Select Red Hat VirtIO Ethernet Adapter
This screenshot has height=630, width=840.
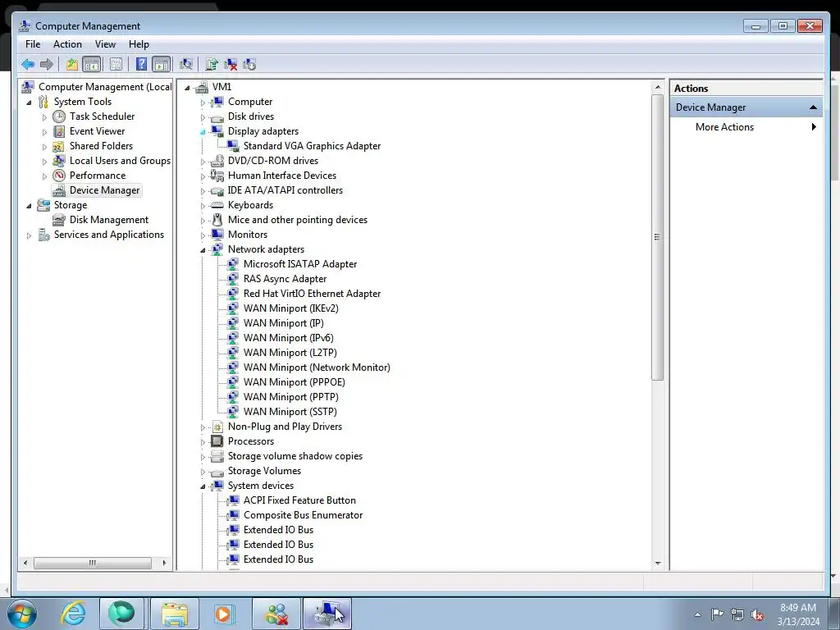(312, 294)
